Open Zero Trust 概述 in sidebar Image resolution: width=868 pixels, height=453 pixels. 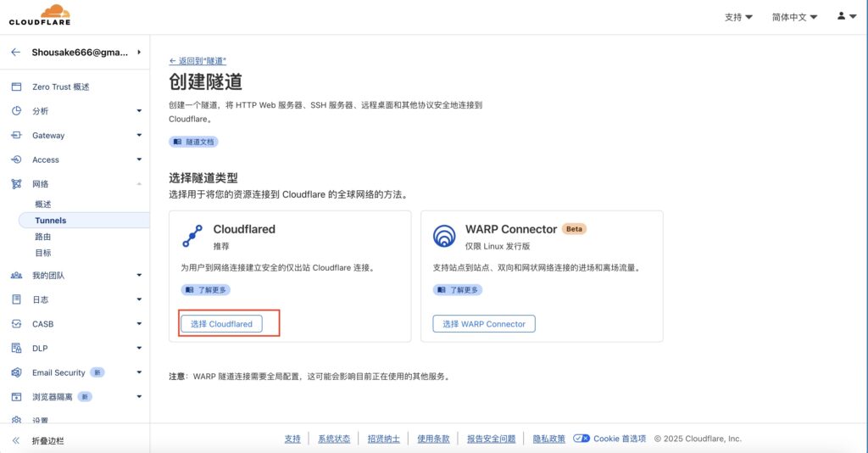pos(60,87)
